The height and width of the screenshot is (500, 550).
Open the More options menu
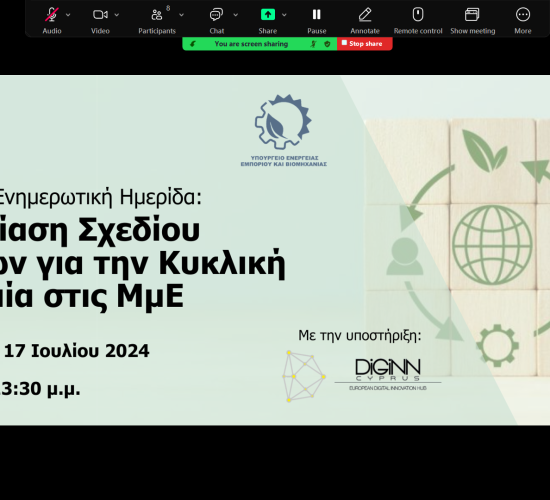[x=523, y=15]
